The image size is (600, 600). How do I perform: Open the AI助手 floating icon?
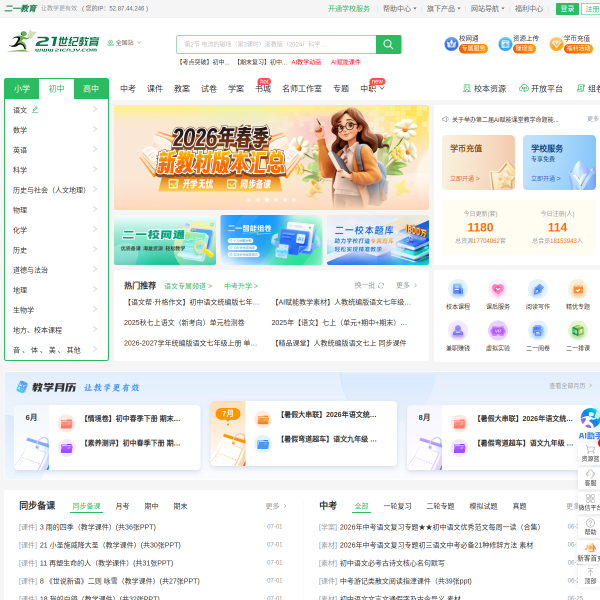(x=590, y=418)
